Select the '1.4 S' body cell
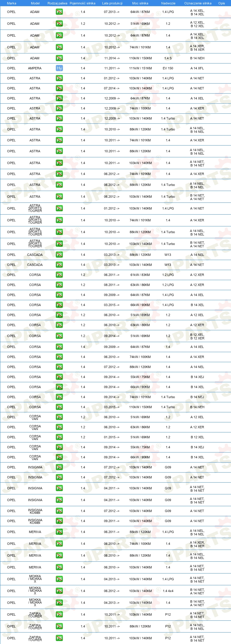The width and height of the screenshot is (231, 644). [x=168, y=58]
